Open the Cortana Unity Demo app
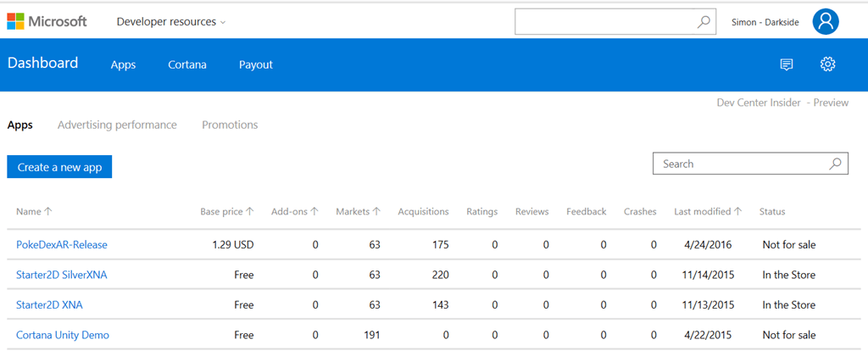This screenshot has width=868, height=351. tap(63, 335)
